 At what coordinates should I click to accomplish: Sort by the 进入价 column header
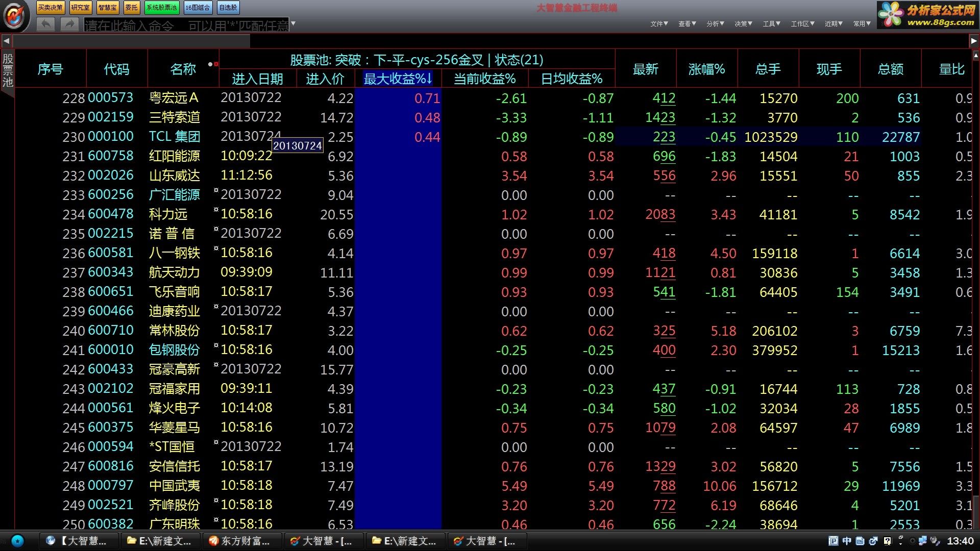(x=325, y=79)
